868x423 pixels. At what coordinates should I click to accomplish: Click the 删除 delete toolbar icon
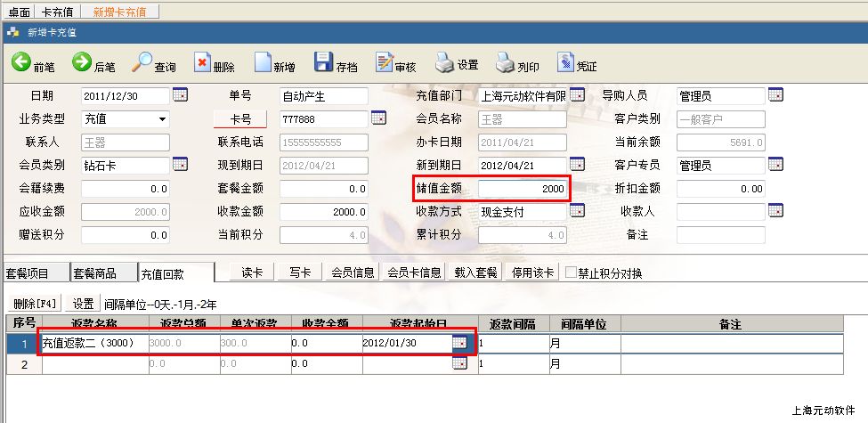(202, 63)
